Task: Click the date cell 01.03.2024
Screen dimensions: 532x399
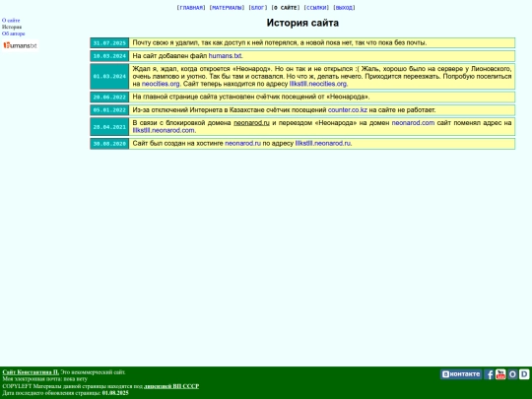Action: [x=109, y=76]
